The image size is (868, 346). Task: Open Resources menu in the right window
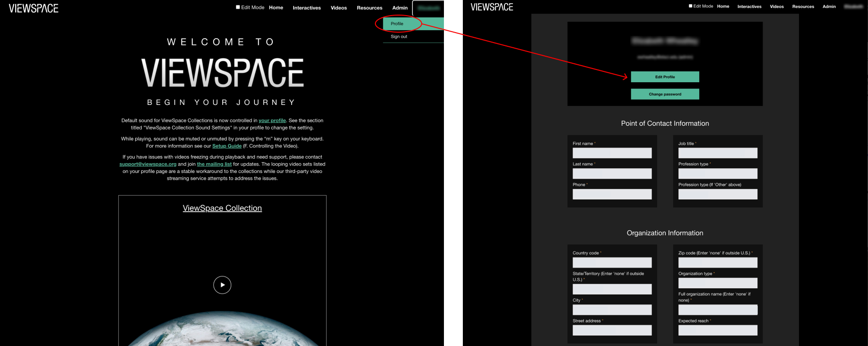point(803,7)
